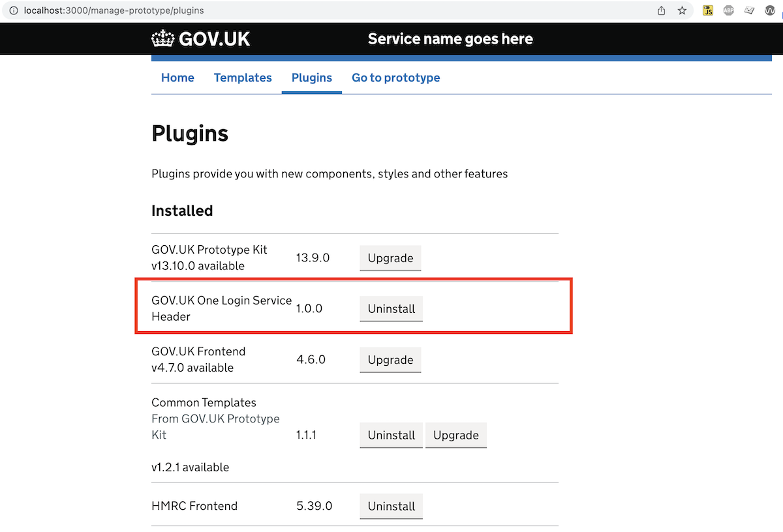Click the share page icon
Screen dimensions: 783x532
point(662,10)
